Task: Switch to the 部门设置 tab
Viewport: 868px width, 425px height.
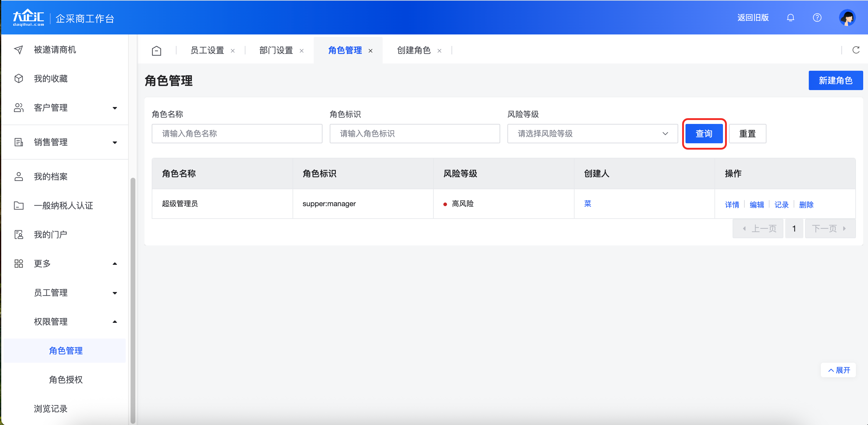Action: point(276,50)
